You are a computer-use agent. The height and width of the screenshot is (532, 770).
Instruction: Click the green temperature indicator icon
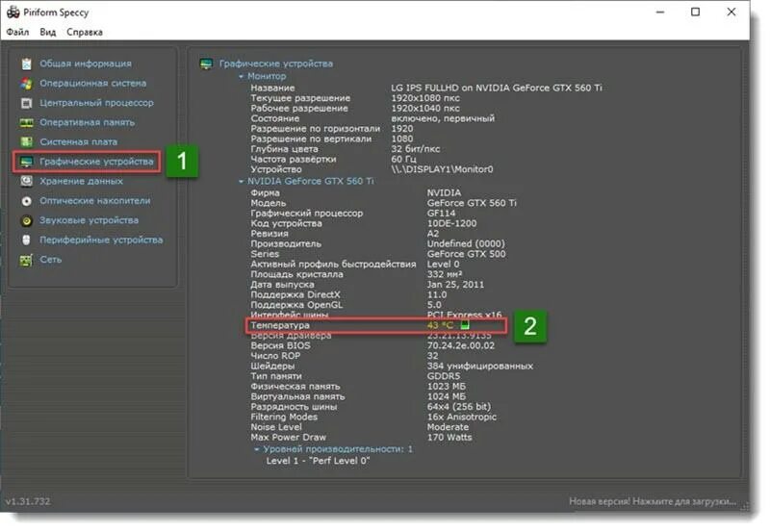[465, 325]
